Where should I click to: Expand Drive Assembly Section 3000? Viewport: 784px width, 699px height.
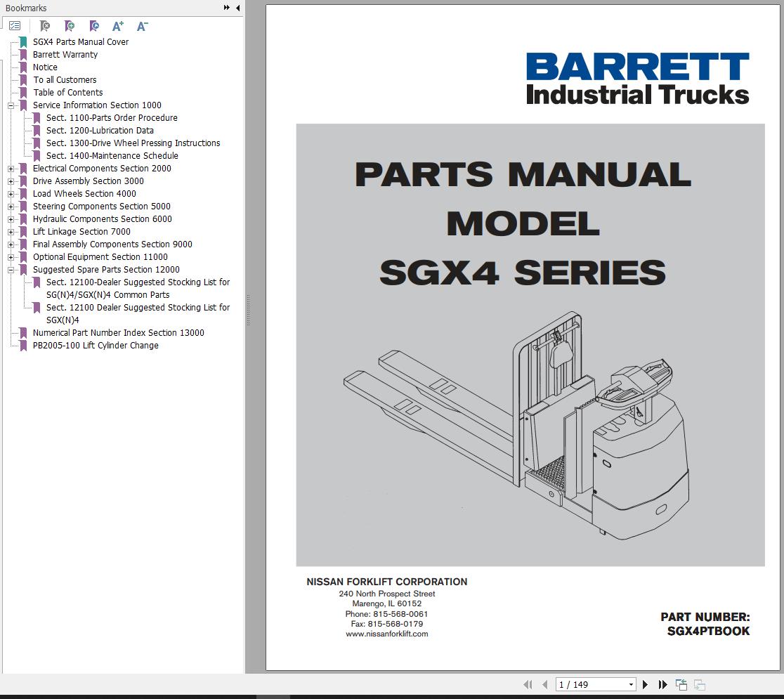pos(11,181)
